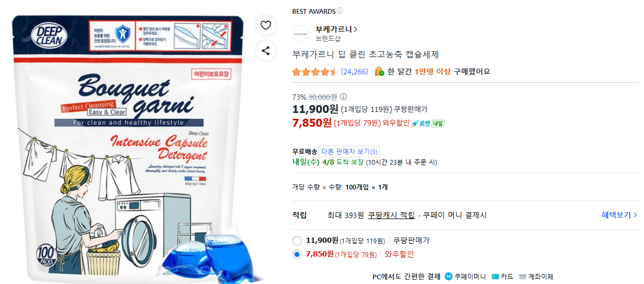Click the product title 부케가르니 딥 클린
644x284 pixels.
coord(366,54)
